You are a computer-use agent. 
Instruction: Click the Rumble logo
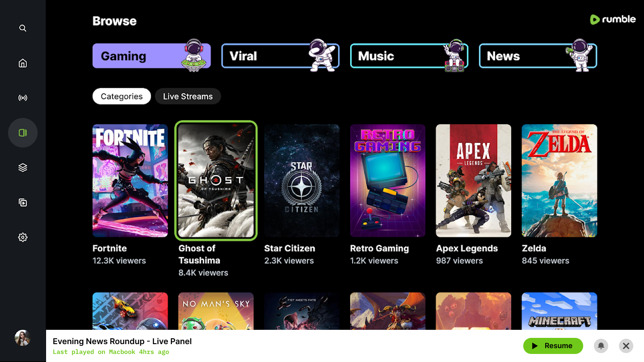click(x=613, y=19)
